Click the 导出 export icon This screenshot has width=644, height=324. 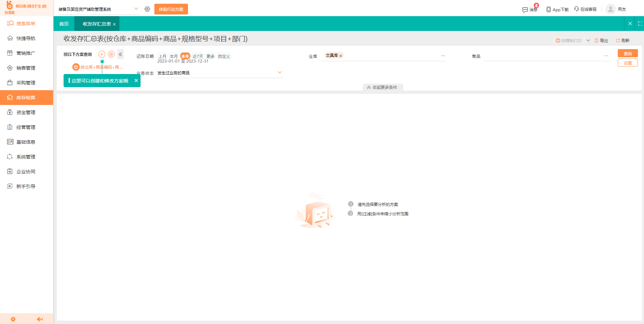tap(596, 40)
